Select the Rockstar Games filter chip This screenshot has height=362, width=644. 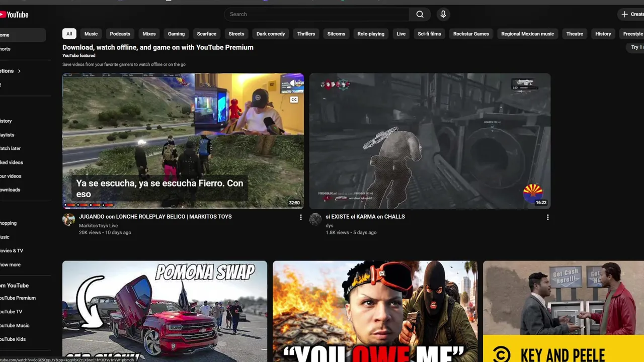(471, 34)
